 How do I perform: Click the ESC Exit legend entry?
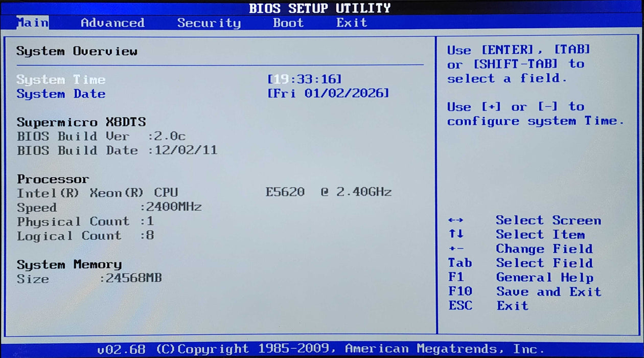tap(488, 306)
